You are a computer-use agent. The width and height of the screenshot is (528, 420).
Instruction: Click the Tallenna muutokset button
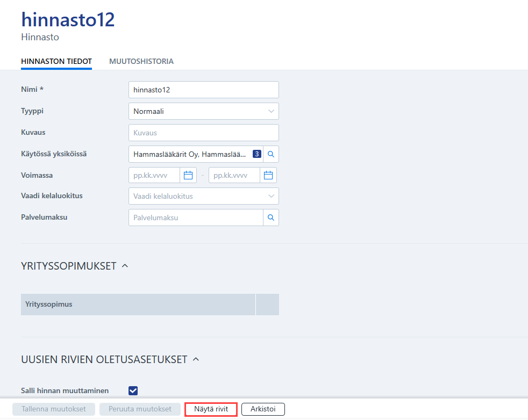point(54,409)
